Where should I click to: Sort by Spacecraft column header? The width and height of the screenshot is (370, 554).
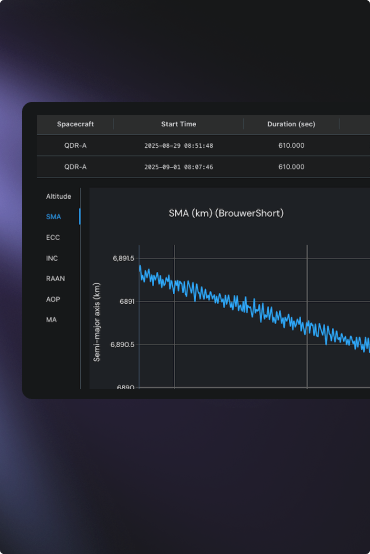[x=75, y=124]
